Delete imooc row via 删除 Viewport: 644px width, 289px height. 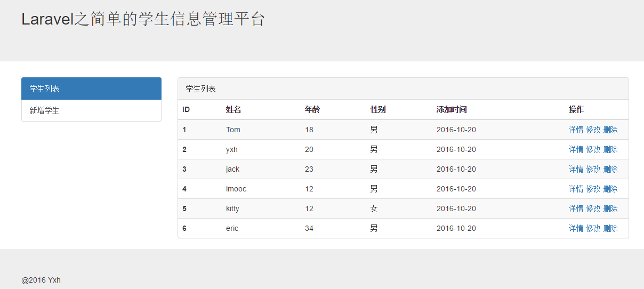tap(610, 189)
